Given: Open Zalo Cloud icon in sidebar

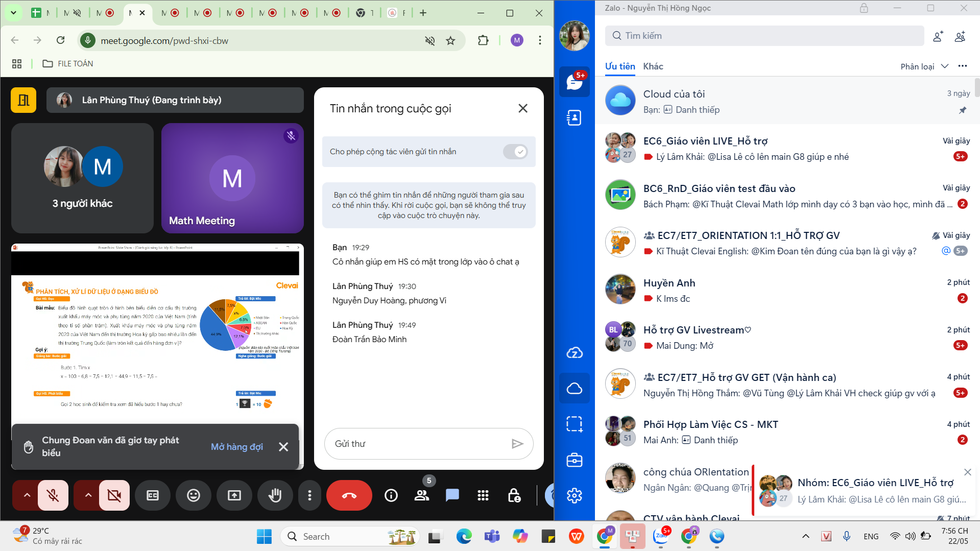Looking at the screenshot, I should (x=575, y=352).
